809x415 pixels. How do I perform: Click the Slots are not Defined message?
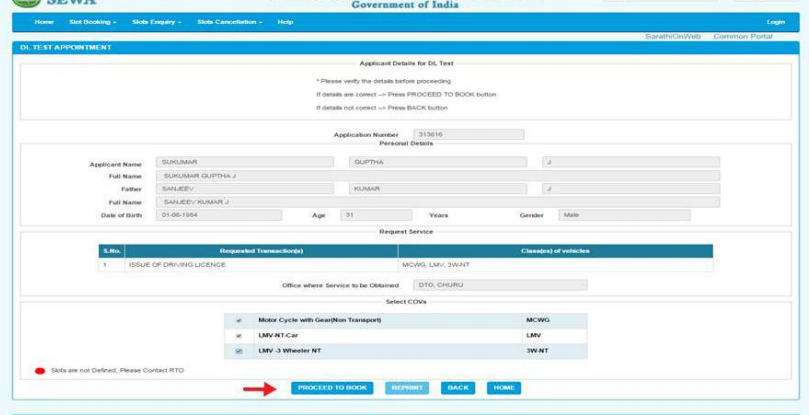(117, 371)
